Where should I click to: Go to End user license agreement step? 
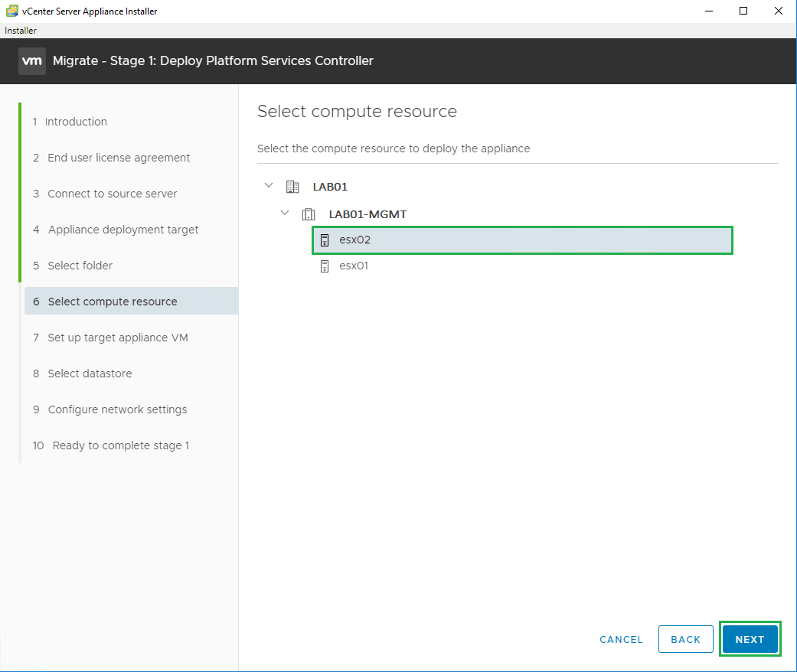point(119,158)
